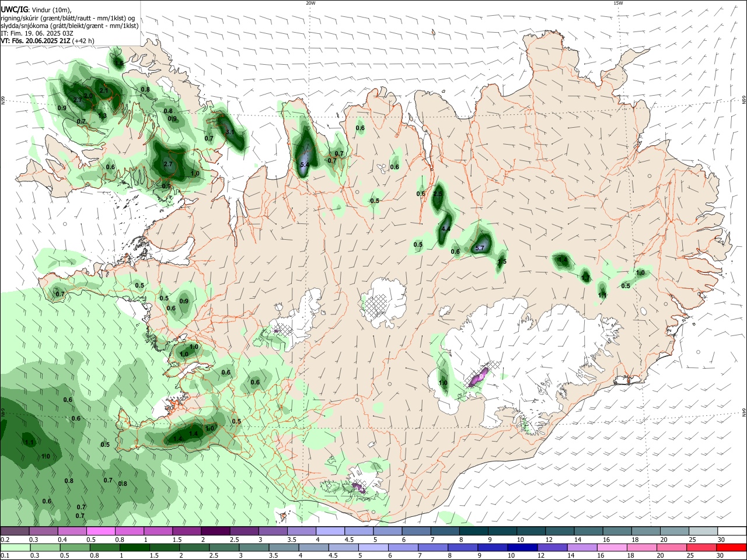Click the 2.1 precipitation value on the map
Screen dimensions: 747x560
coord(104,91)
